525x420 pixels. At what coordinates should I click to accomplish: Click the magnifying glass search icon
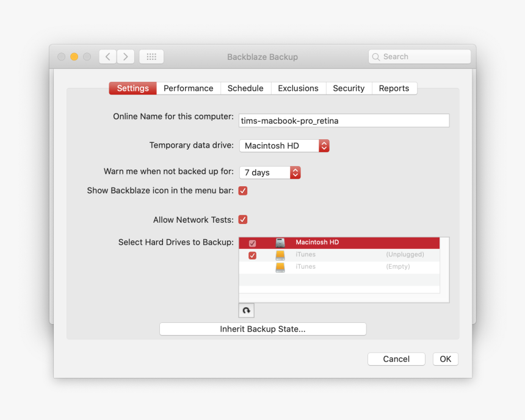point(376,57)
